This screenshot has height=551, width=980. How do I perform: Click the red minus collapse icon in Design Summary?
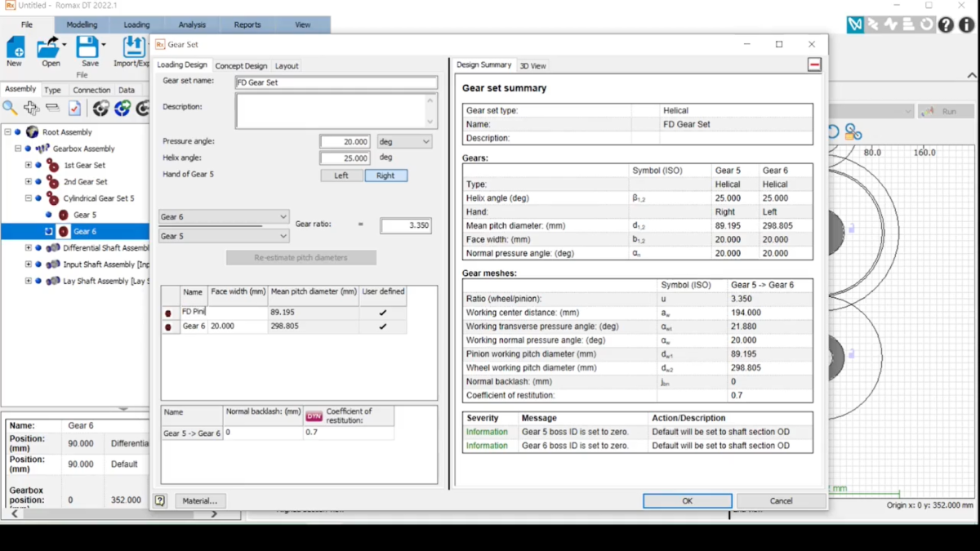[x=814, y=64]
